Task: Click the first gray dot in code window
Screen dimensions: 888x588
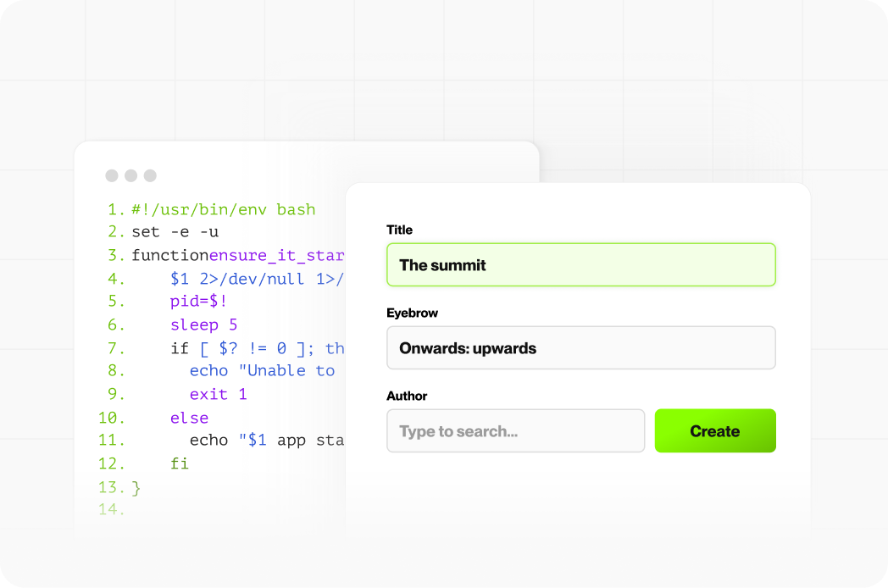Action: (112, 175)
